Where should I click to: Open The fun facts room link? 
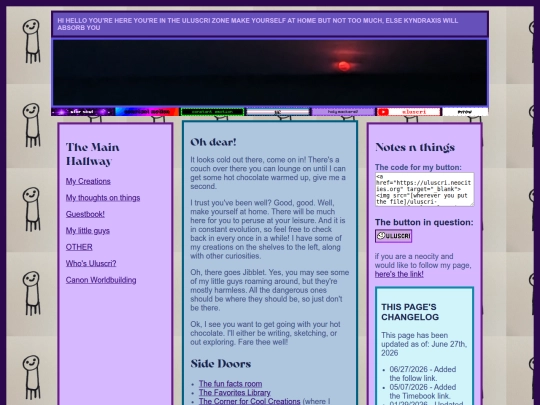pyautogui.click(x=230, y=384)
